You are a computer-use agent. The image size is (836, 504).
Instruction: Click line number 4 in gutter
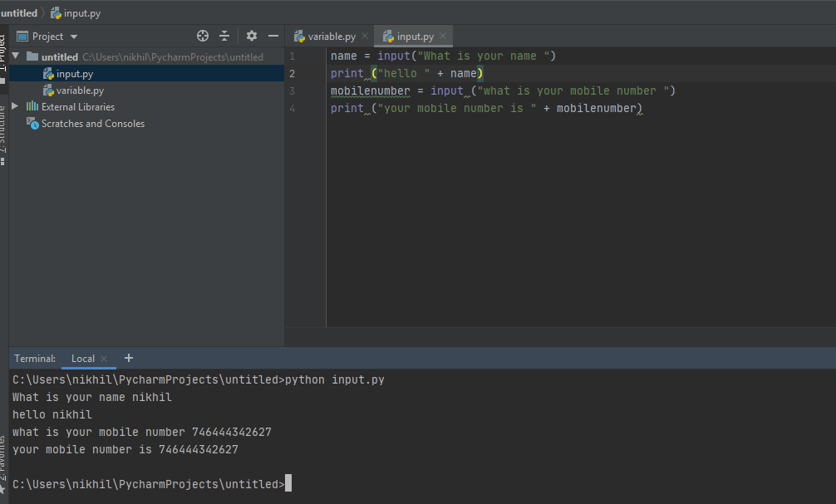click(293, 109)
